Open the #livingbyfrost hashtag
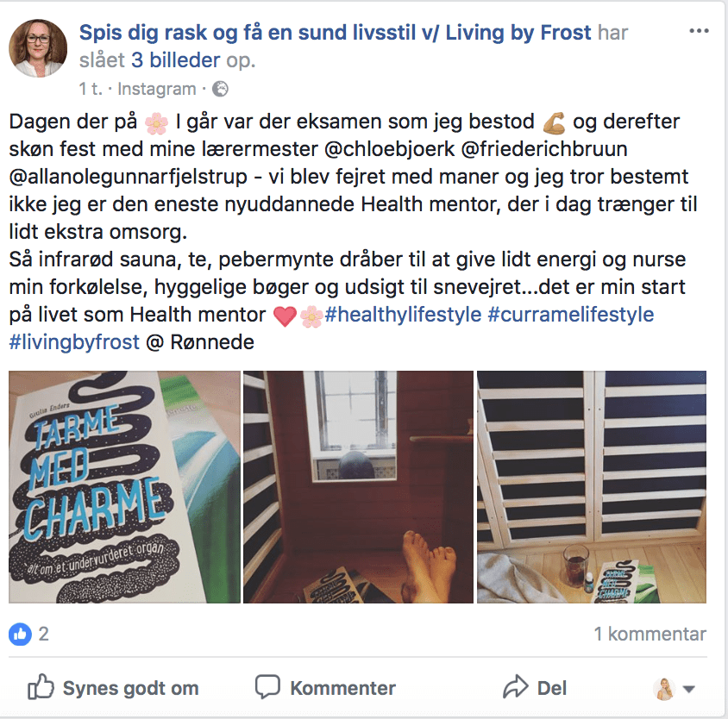Screen dimensions: 728x719 (74, 342)
